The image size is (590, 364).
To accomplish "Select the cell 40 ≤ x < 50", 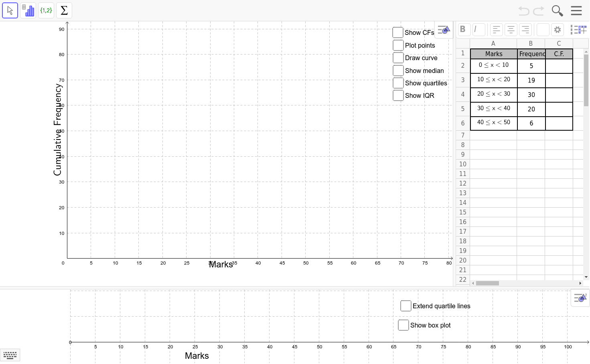I will click(x=494, y=123).
